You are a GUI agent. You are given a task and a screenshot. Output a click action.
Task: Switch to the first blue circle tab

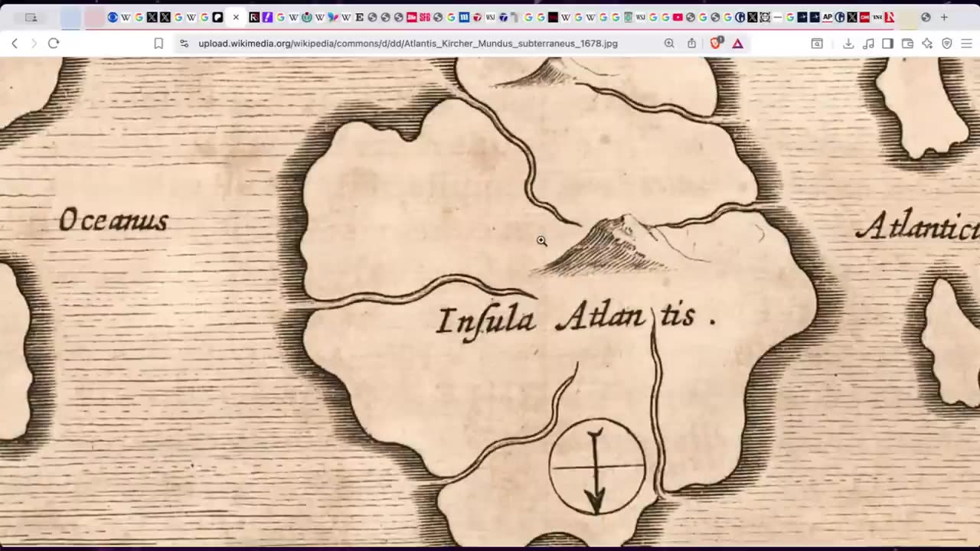(113, 17)
